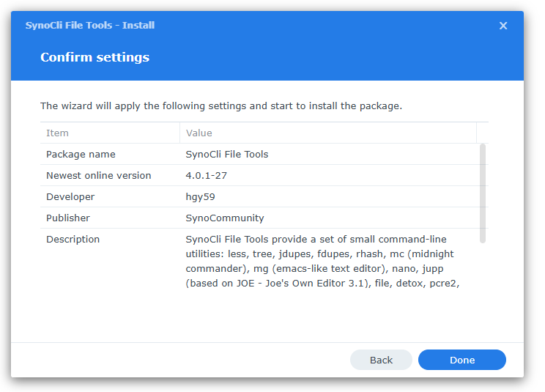Click the window title SynoCli File Tools - Install
The height and width of the screenshot is (392, 545).
click(90, 25)
